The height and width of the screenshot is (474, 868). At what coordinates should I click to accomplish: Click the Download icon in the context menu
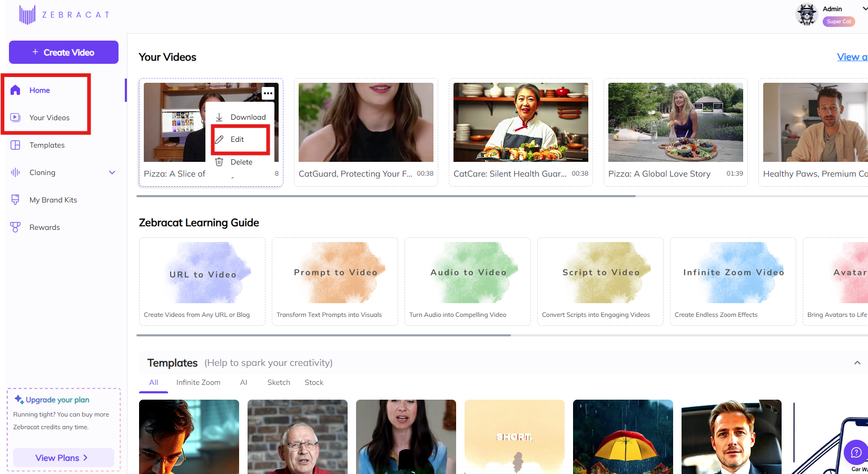click(219, 117)
